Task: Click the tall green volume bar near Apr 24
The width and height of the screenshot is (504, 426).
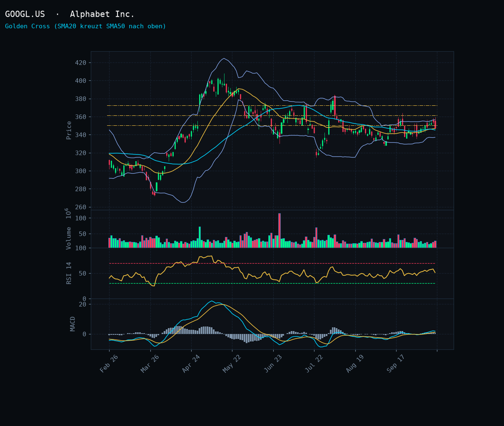Action: coord(200,237)
